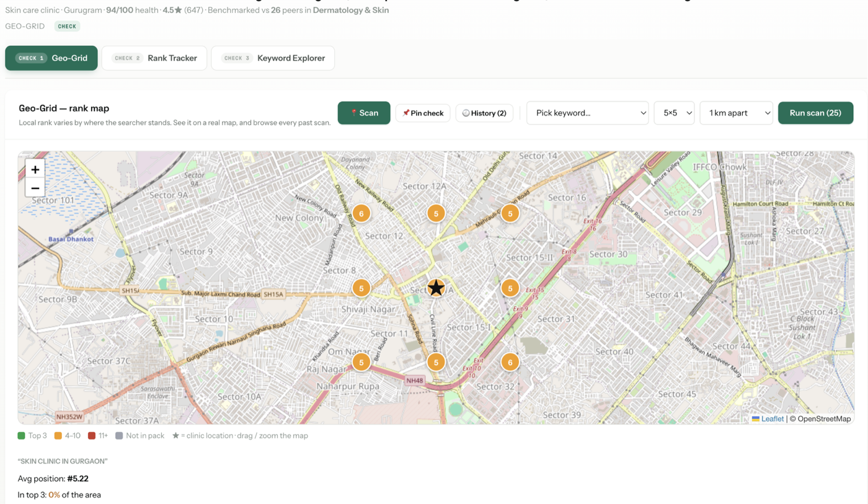
Task: Open the 1 km apart spacing dropdown
Action: click(736, 113)
